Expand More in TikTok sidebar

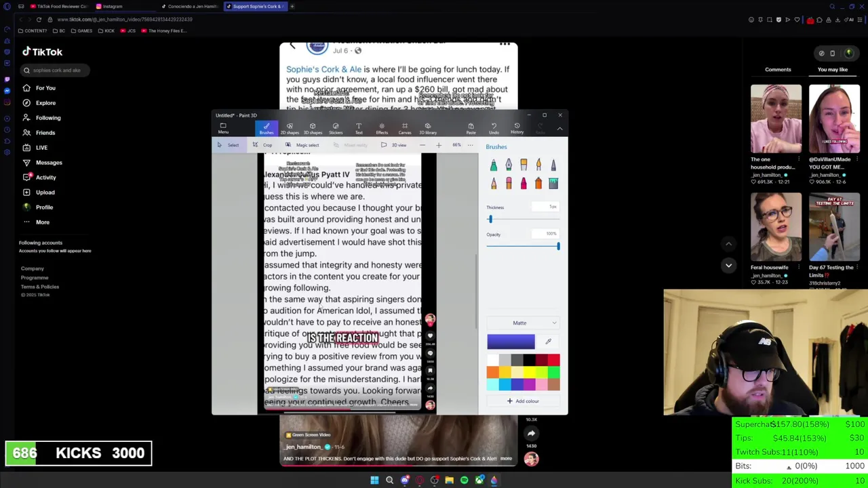[36, 222]
